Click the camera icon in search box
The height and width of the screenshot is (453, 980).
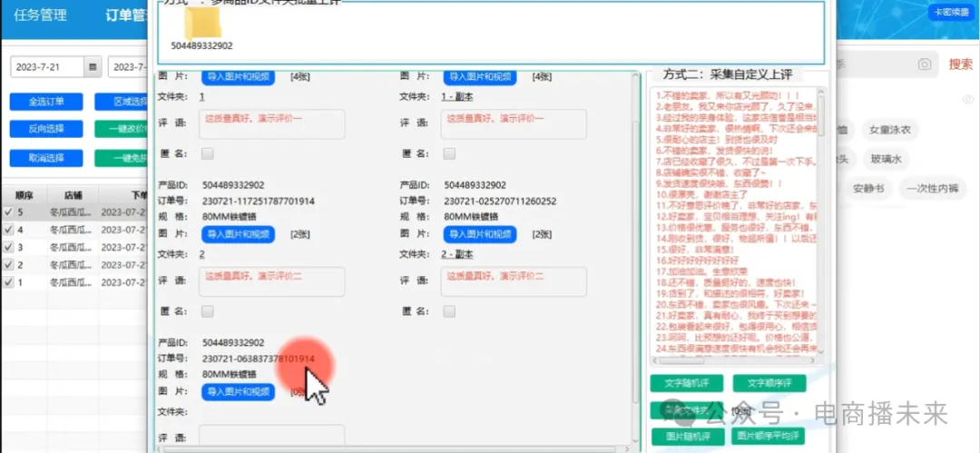tap(924, 64)
